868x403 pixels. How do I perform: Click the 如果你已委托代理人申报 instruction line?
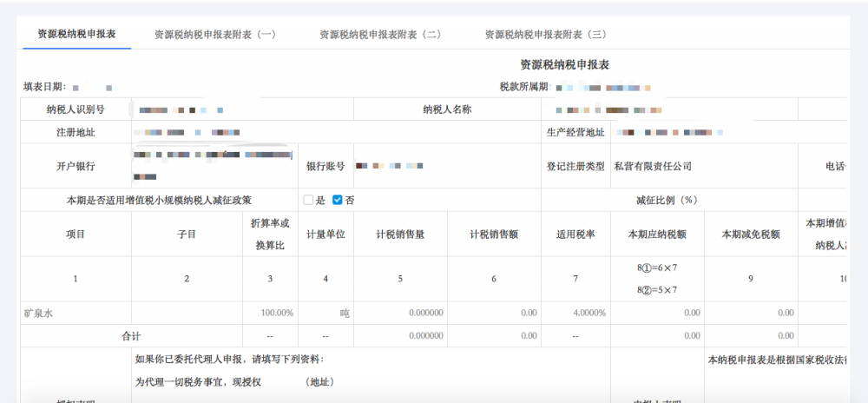click(230, 360)
